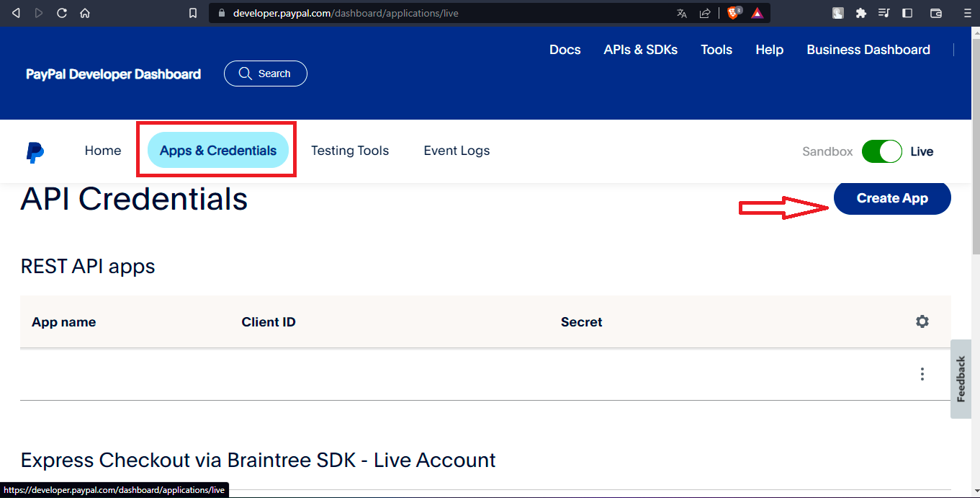Open the Feedback side tab

961,379
